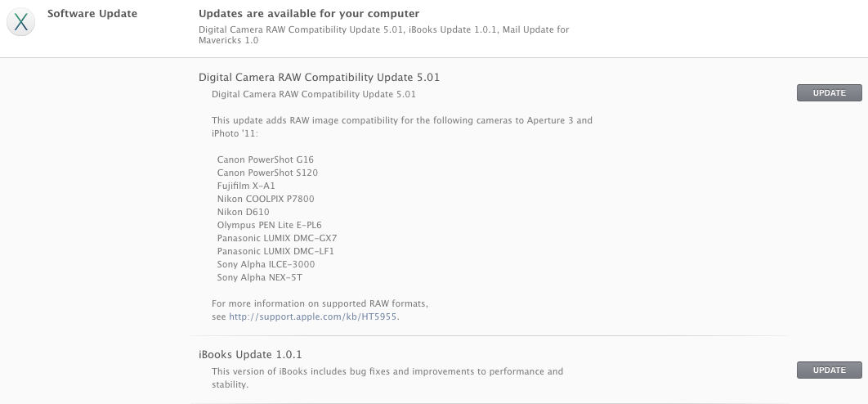Image resolution: width=868 pixels, height=404 pixels.
Task: Click the 'Mail Update for Mavericks 1.0' summary text
Action: click(383, 35)
